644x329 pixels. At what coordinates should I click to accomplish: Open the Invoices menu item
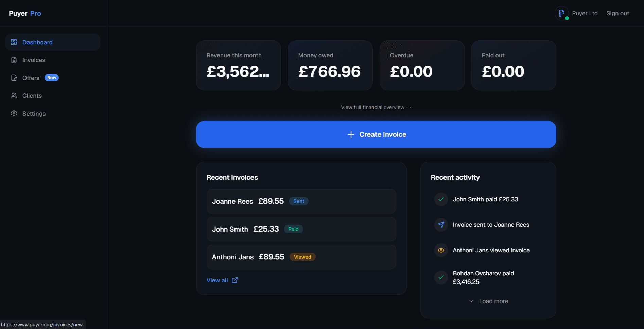pyautogui.click(x=34, y=60)
